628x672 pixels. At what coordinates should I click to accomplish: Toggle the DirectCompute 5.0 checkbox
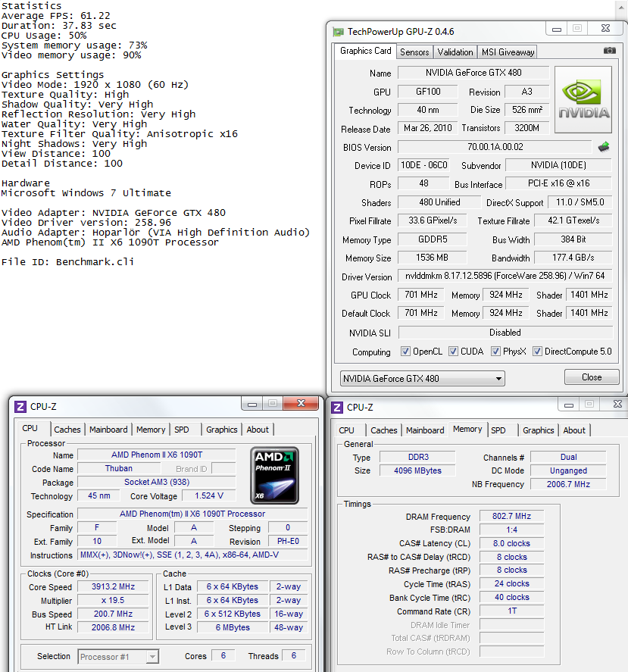tap(536, 352)
